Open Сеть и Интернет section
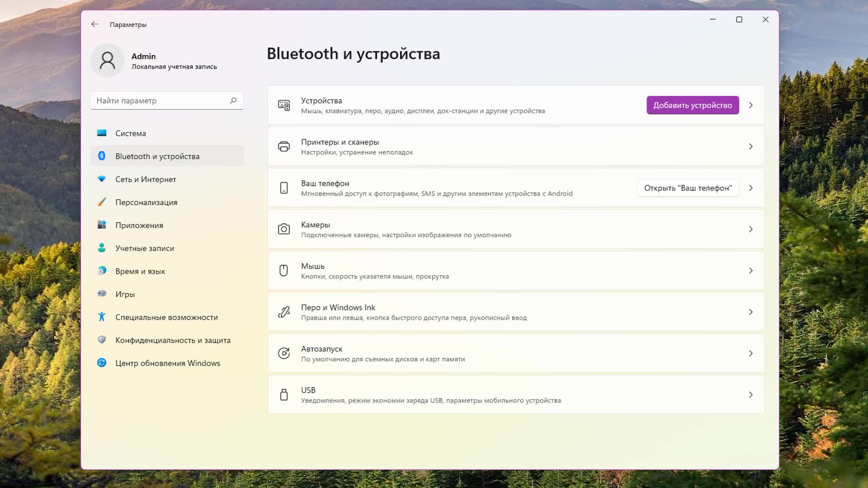 146,179
